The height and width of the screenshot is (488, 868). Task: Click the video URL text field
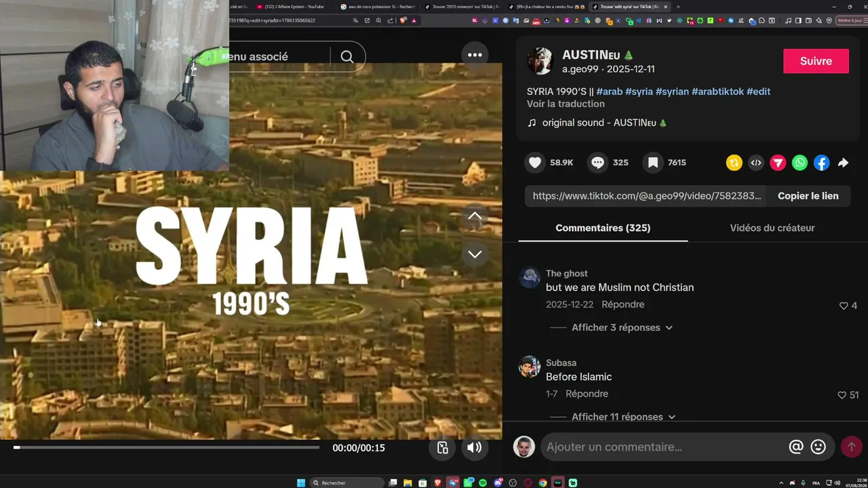646,196
